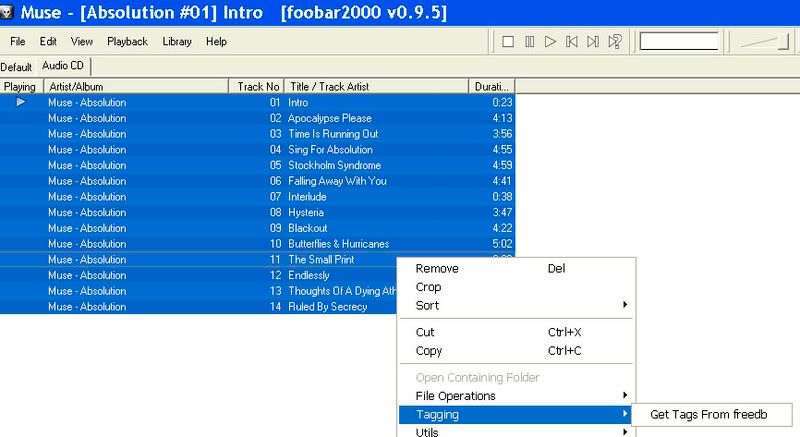Image resolution: width=800 pixels, height=437 pixels.
Task: Skip to previous track button
Action: 572,42
